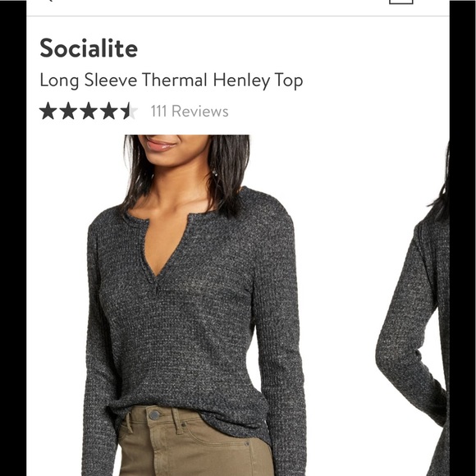Tap the gray sleeve in side-view photo
Screen dimensions: 476x476
[407, 334]
